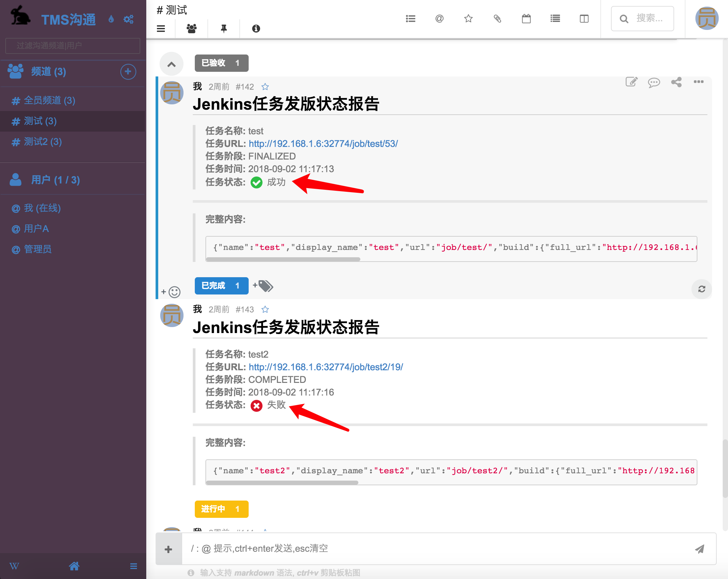Open direct chat with 管理员
The image size is (728, 579).
tap(72, 249)
